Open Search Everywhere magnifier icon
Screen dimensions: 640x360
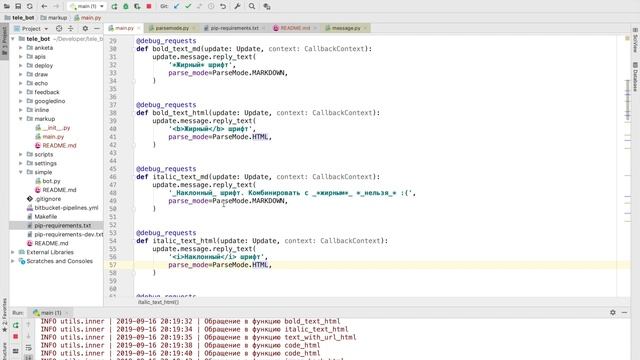pos(252,6)
